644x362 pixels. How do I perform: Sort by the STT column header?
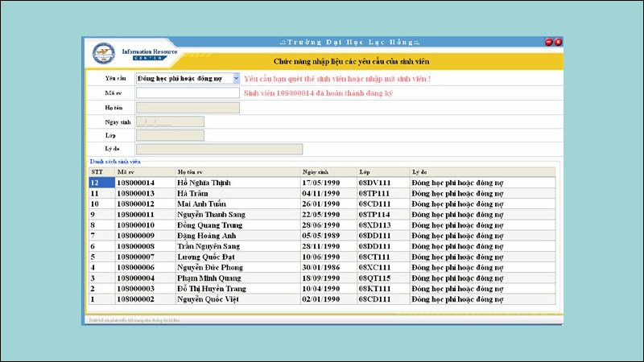pyautogui.click(x=97, y=172)
